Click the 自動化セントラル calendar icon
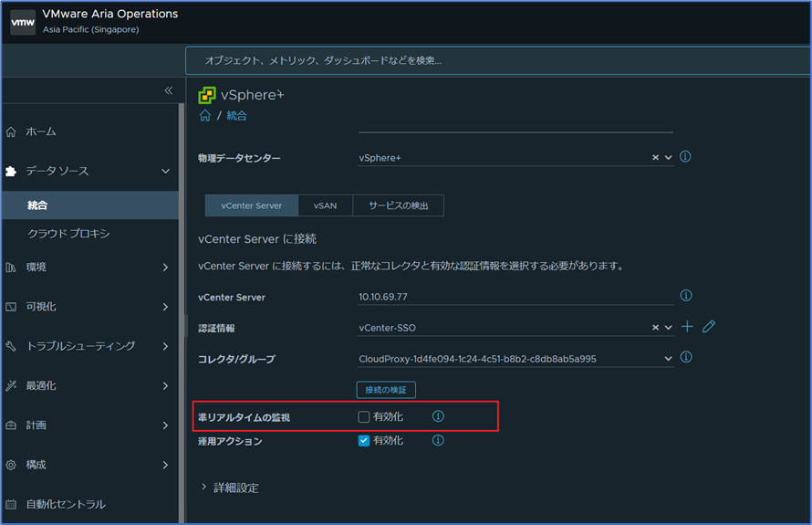 [x=11, y=504]
